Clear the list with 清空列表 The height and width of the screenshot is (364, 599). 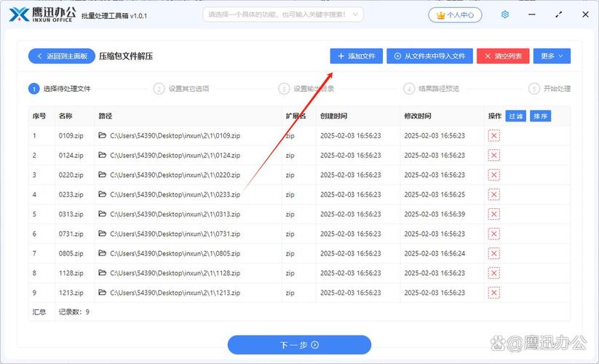(503, 56)
